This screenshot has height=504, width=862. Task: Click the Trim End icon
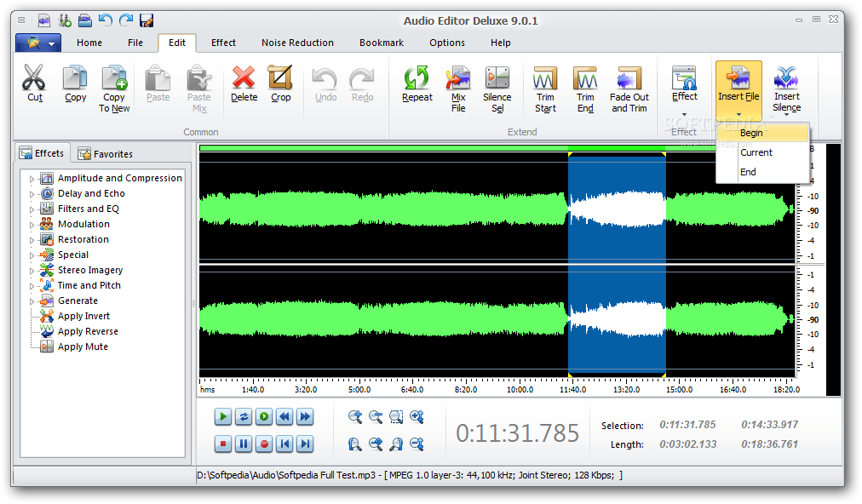pyautogui.click(x=585, y=77)
